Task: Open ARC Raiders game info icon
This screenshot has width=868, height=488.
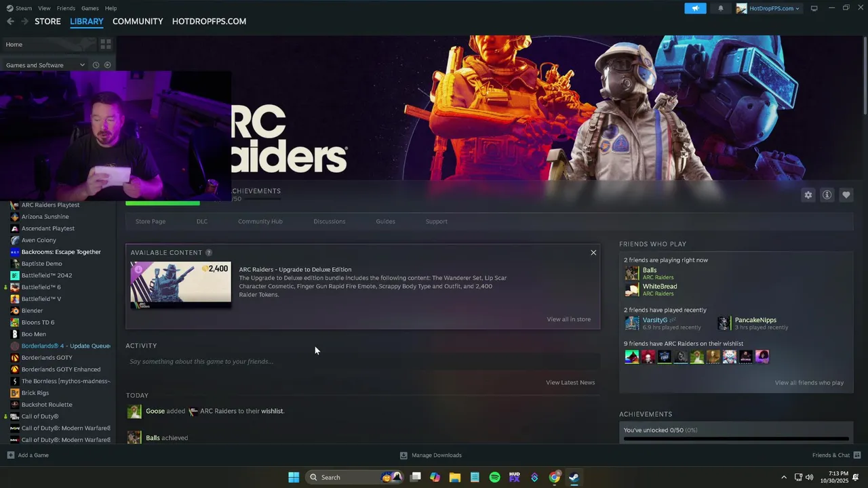Action: [x=827, y=195]
